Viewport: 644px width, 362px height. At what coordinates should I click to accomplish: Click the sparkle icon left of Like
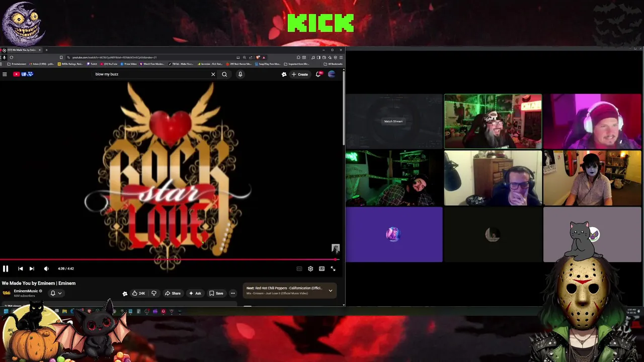click(x=125, y=293)
